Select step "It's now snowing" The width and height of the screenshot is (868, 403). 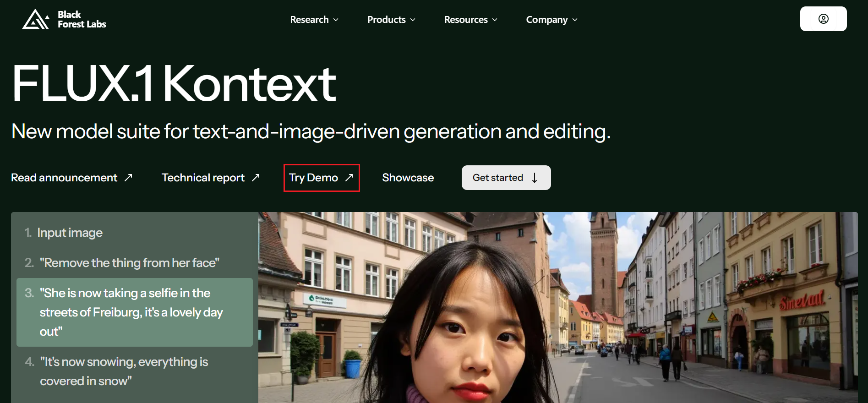[135, 371]
